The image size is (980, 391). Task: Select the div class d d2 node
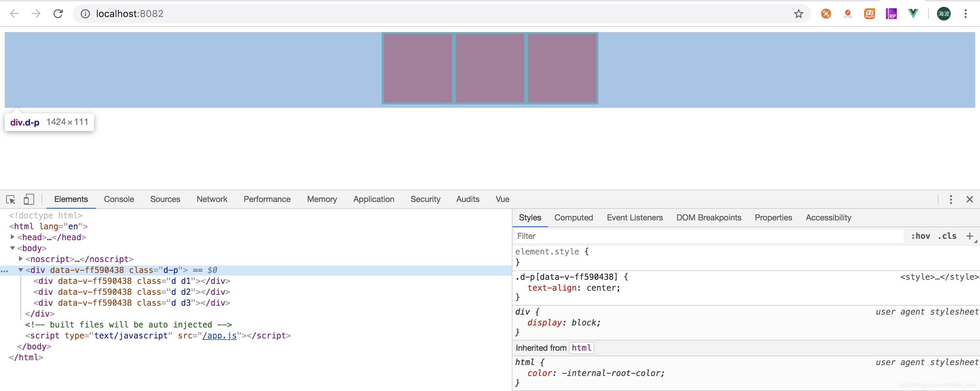click(x=132, y=292)
